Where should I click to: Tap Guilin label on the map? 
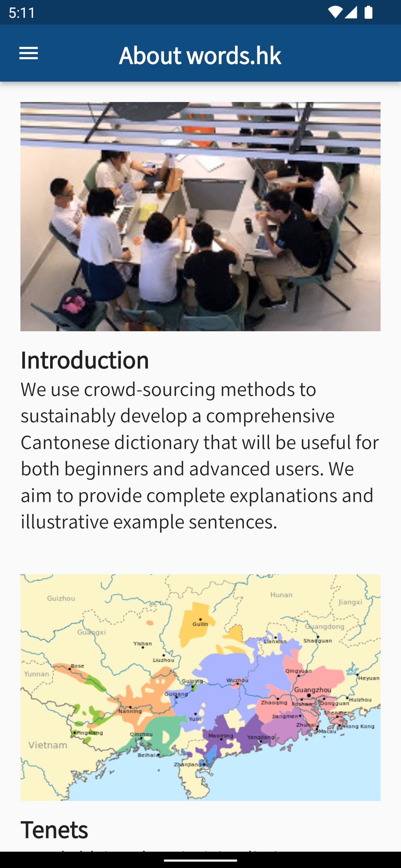200,624
